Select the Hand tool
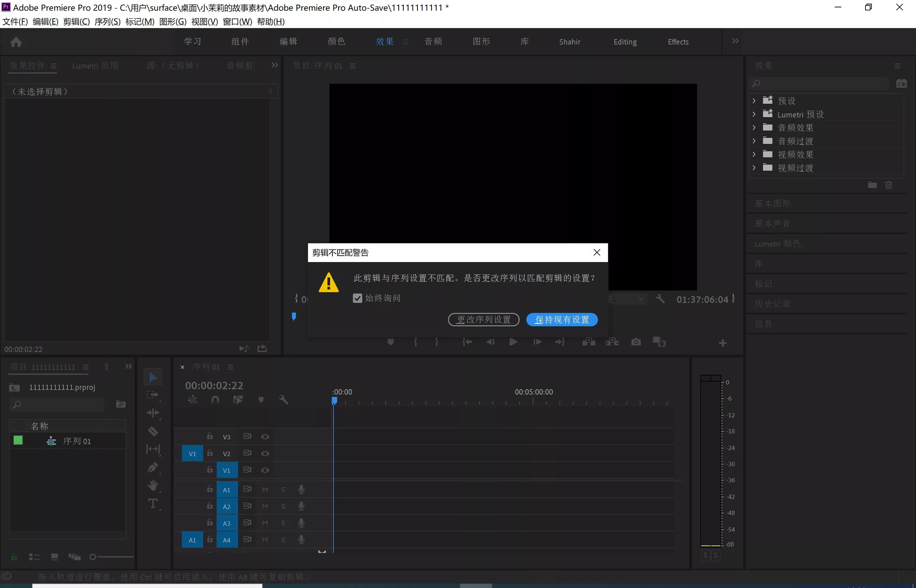 click(153, 485)
